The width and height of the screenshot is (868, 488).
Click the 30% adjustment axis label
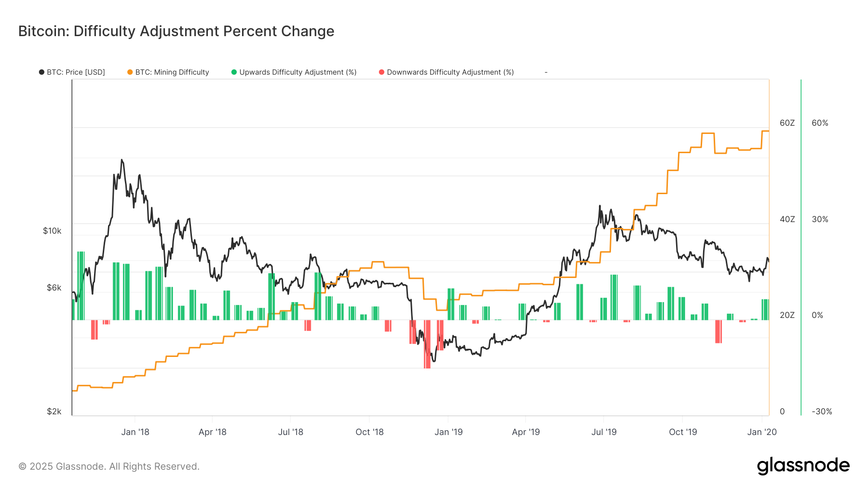pos(820,219)
